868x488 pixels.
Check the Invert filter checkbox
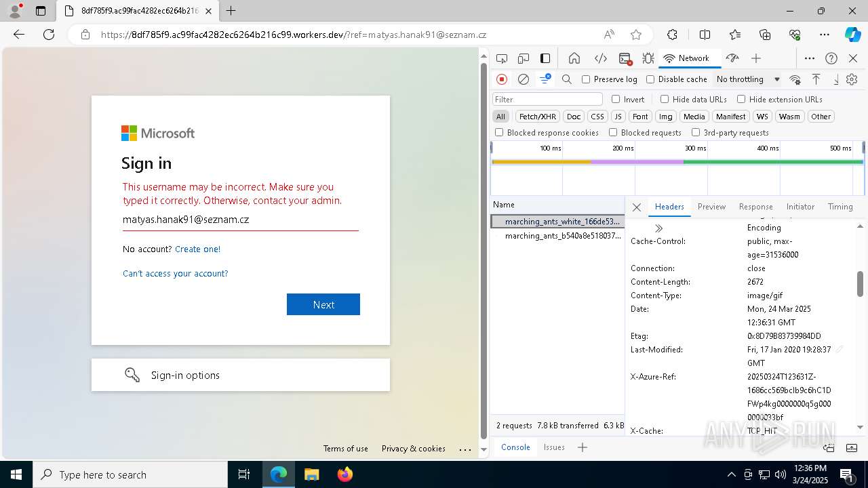coord(616,99)
